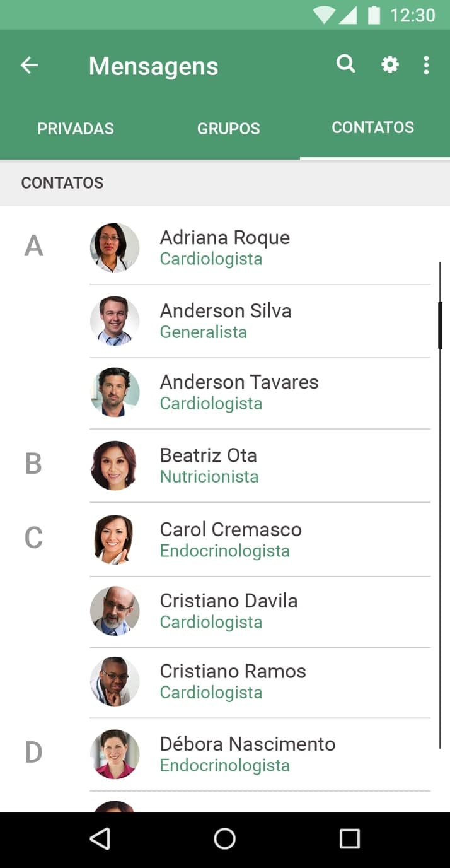Viewport: 450px width, 868px height.
Task: Switch to the PRIVADAS tab
Action: point(76,128)
